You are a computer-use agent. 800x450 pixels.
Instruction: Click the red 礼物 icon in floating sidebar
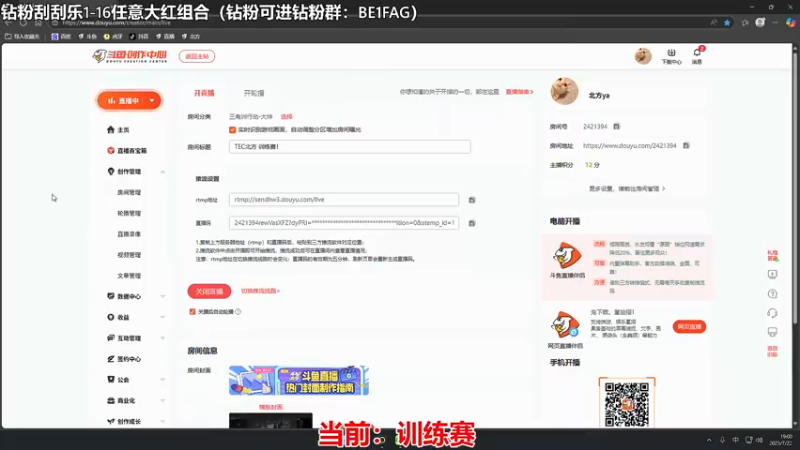(x=772, y=255)
